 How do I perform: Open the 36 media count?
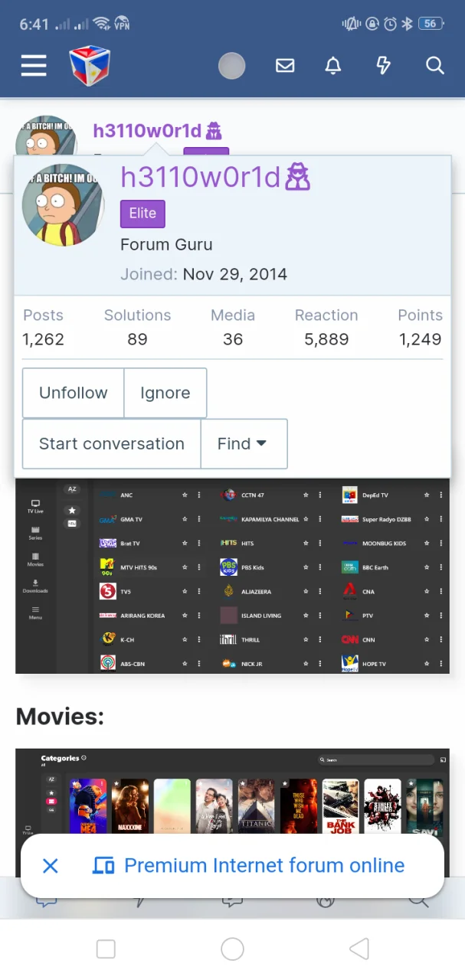[233, 339]
